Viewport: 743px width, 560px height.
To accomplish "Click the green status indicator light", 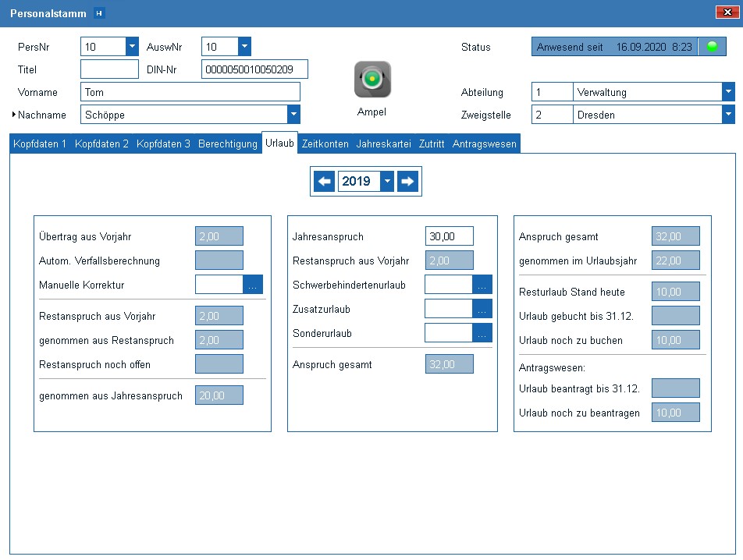I will 711,47.
